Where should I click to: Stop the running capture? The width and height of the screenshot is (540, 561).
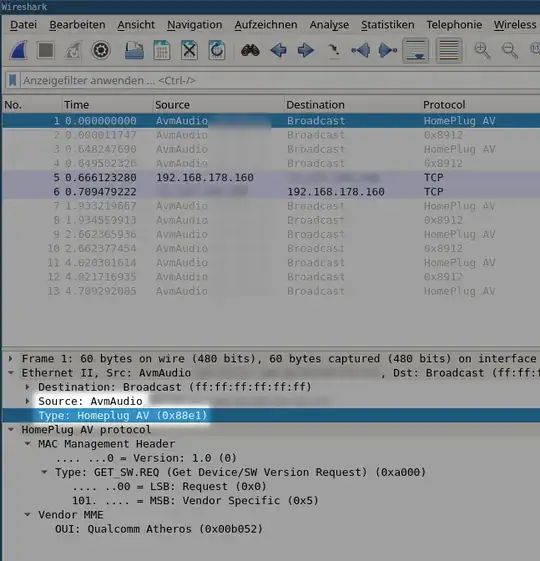coord(46,50)
